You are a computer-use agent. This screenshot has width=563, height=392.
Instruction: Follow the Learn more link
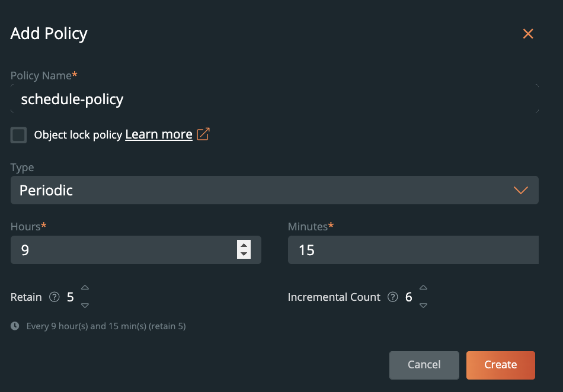tap(159, 134)
